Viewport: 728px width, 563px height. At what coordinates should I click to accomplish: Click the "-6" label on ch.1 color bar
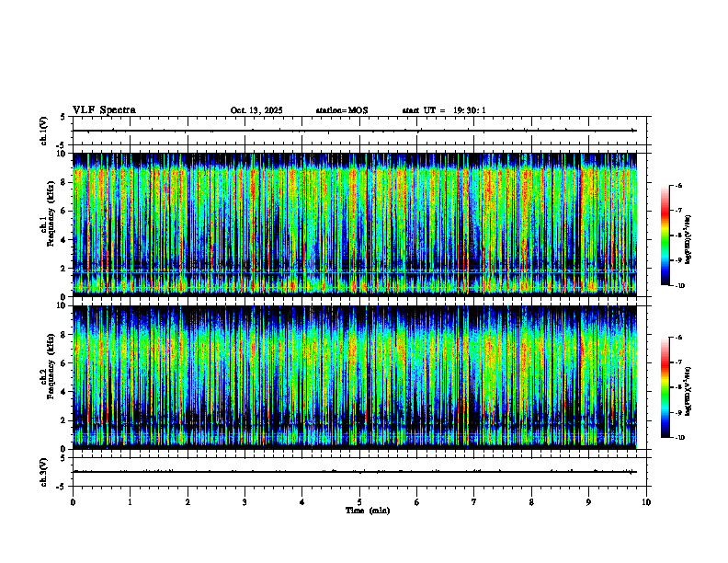[x=678, y=186]
